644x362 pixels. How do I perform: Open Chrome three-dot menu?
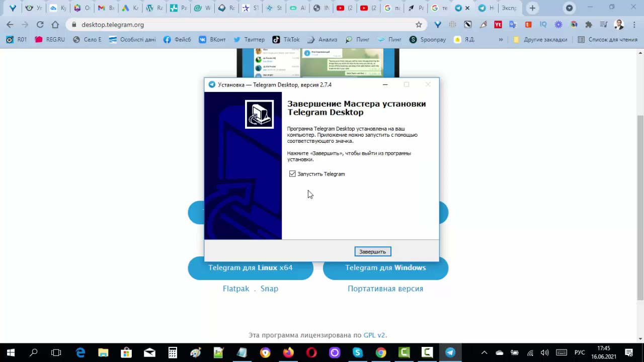633,25
